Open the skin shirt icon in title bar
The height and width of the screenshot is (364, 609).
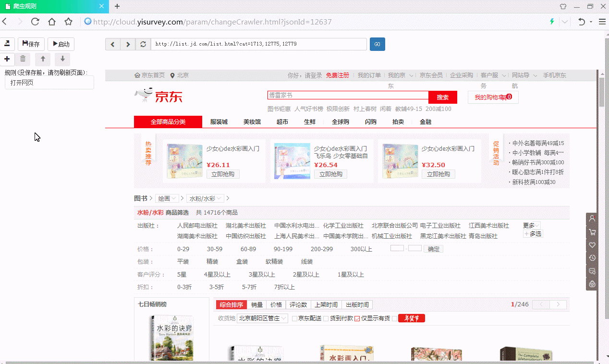click(563, 6)
